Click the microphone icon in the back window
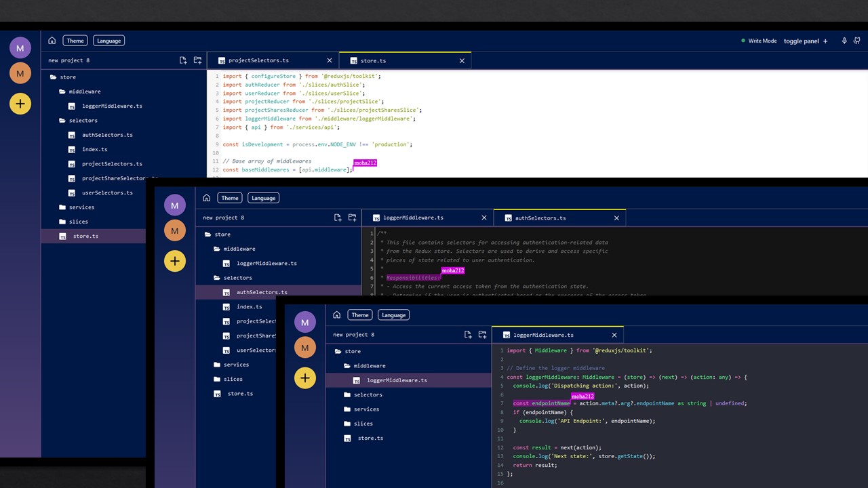 [x=844, y=41]
